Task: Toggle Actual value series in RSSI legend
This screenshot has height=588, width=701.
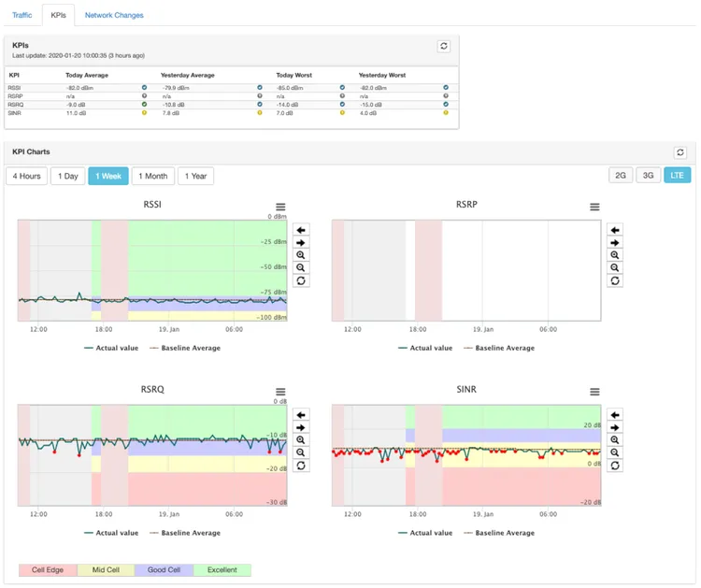Action: [x=112, y=348]
